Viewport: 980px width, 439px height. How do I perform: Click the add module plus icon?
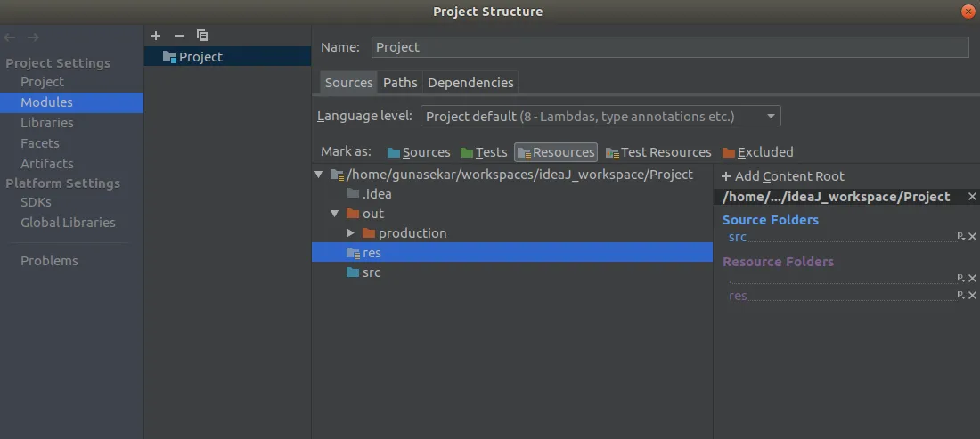pyautogui.click(x=156, y=36)
